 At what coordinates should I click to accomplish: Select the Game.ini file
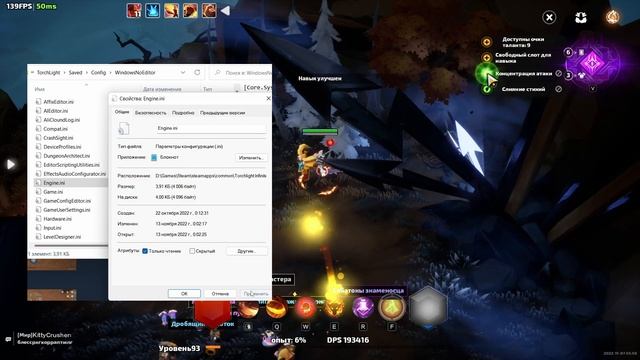click(53, 191)
